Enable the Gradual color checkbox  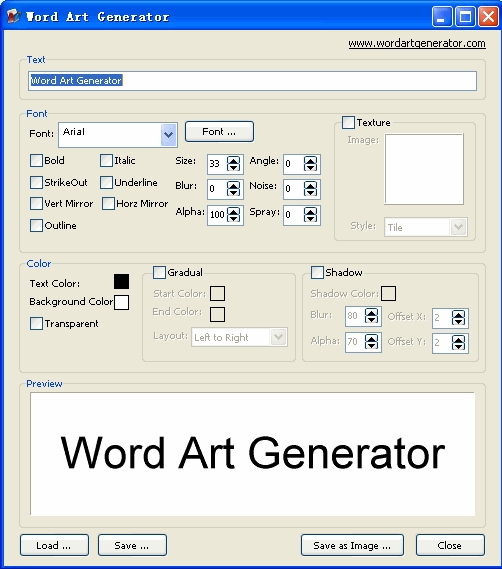[x=159, y=273]
